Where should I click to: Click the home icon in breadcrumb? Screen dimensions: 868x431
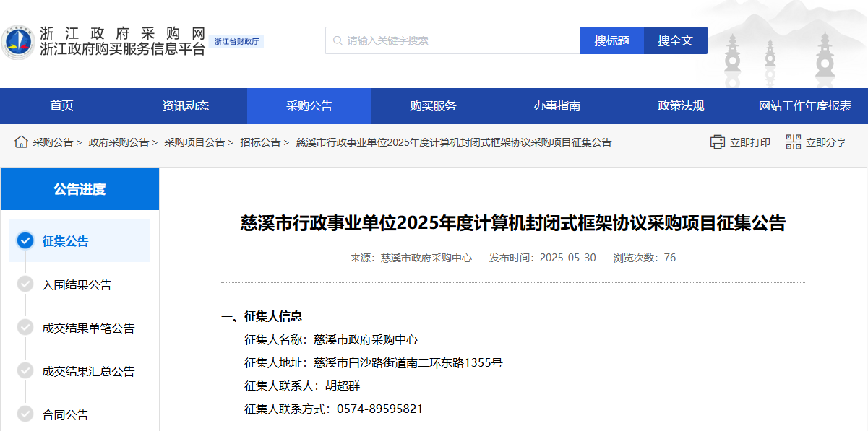click(21, 142)
